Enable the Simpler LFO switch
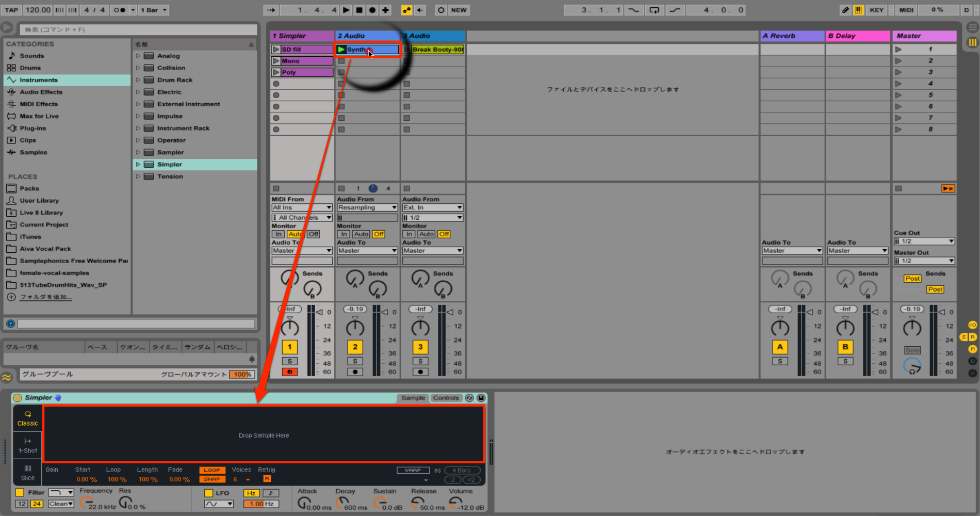 (x=208, y=493)
